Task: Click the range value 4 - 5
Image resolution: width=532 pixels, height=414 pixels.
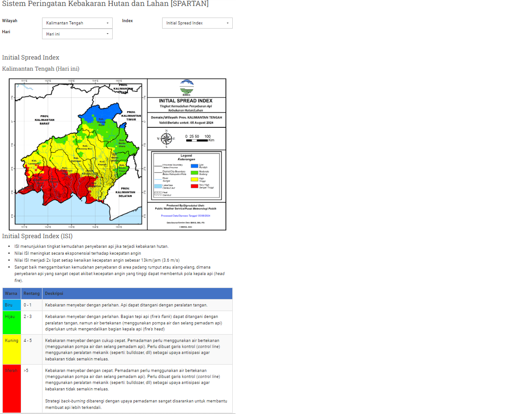Action: pos(28,341)
